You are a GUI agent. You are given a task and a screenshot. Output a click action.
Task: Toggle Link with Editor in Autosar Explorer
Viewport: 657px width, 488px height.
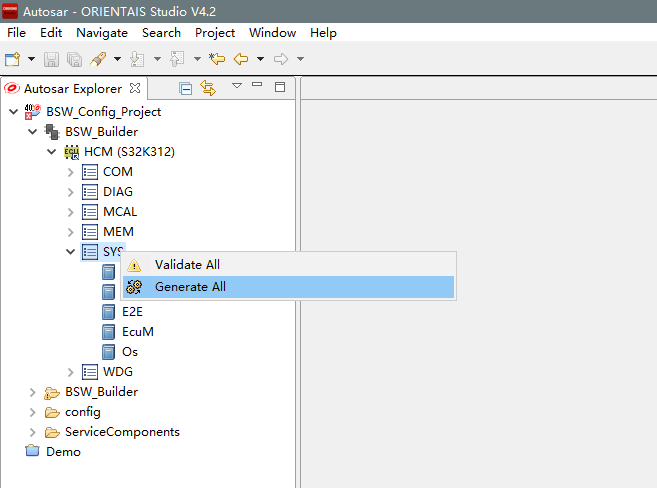pos(208,88)
